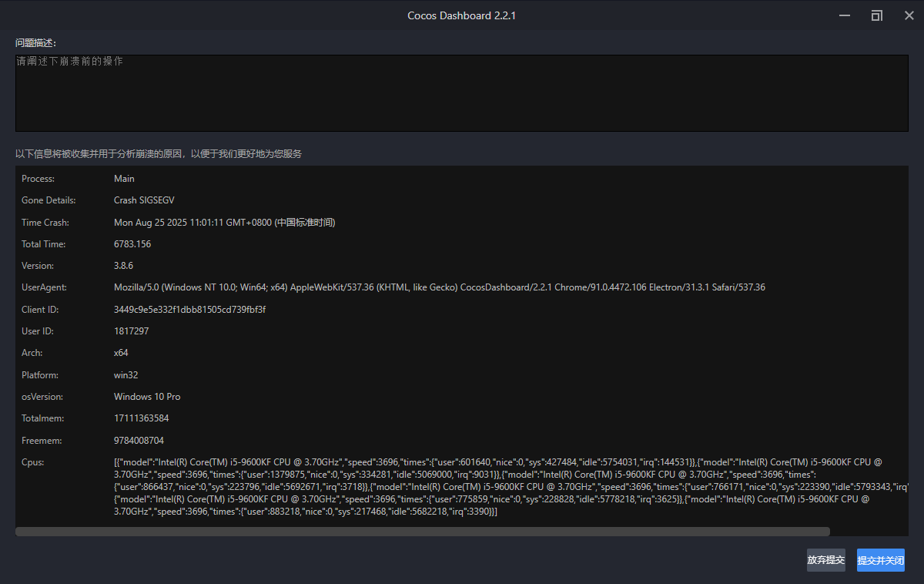Click the Process value Main
Image resolution: width=924 pixels, height=584 pixels.
[124, 179]
